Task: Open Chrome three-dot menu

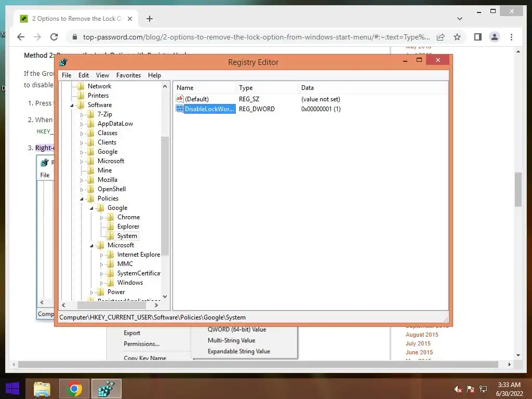Action: coord(511,37)
